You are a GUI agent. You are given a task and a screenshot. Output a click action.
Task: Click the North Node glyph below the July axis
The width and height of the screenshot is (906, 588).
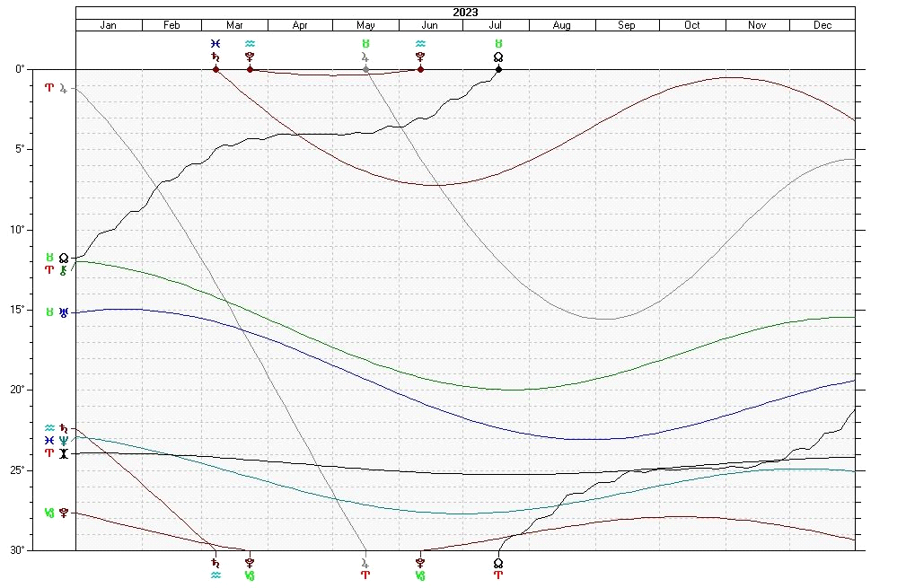tap(498, 563)
